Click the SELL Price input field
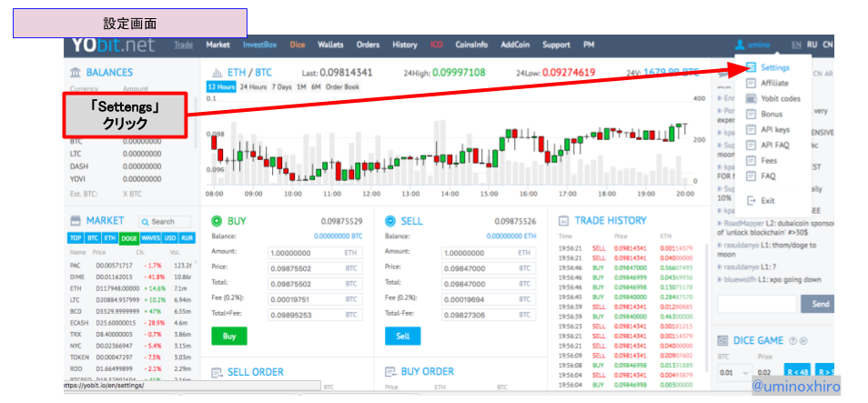The width and height of the screenshot is (868, 403). [489, 268]
